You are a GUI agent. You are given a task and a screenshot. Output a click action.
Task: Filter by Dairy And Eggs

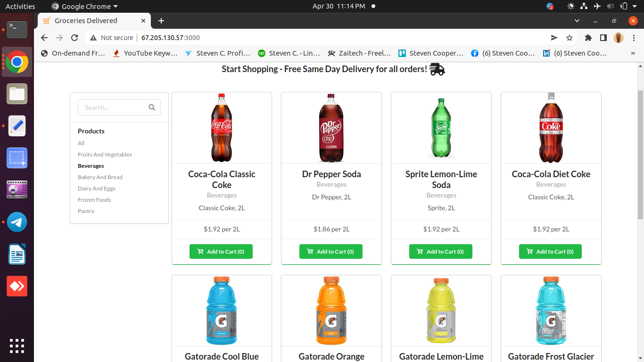click(x=97, y=189)
